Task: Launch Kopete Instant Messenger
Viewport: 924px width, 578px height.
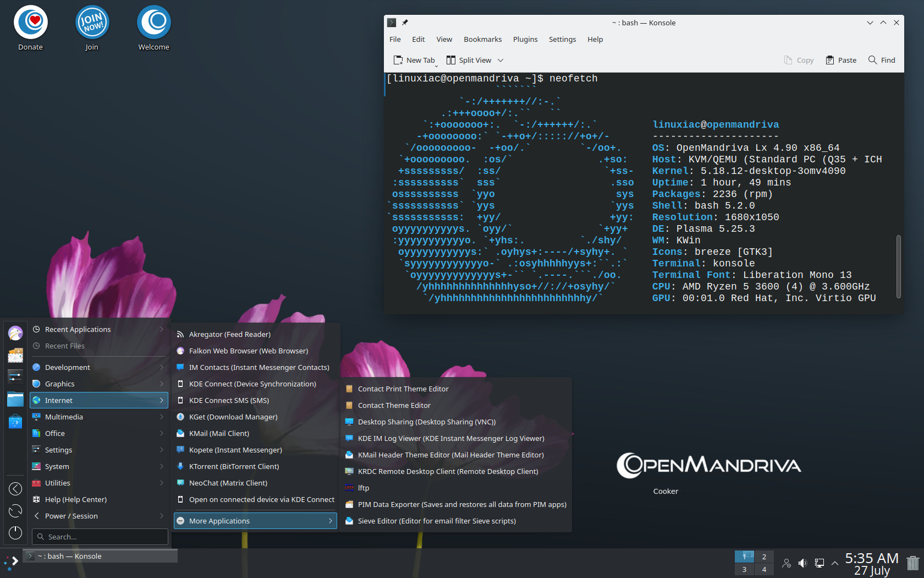Action: tap(255, 450)
